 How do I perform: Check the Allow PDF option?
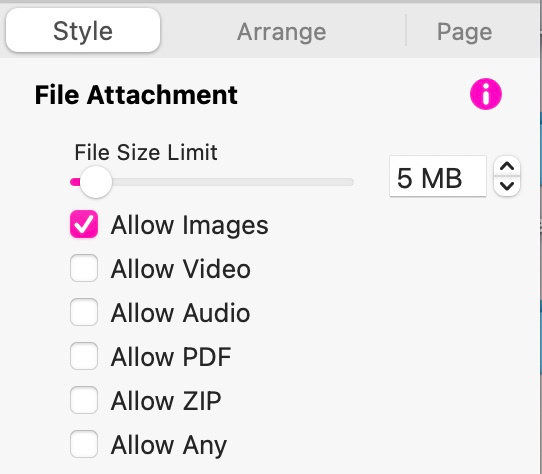tap(84, 356)
